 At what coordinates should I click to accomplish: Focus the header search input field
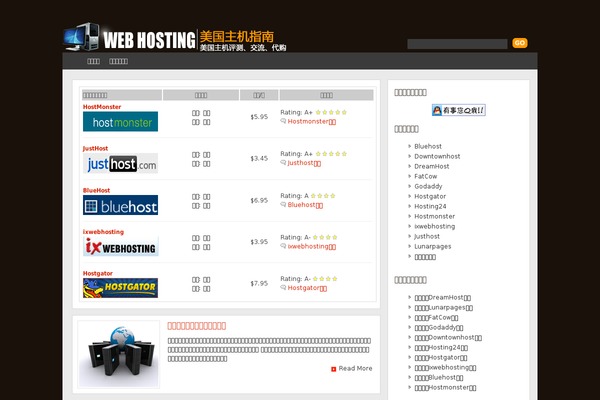tap(457, 44)
